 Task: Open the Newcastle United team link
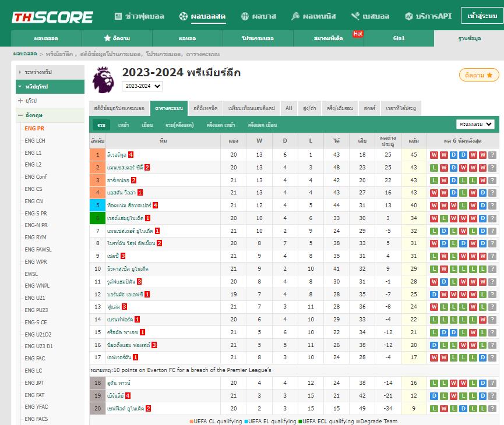coord(128,268)
